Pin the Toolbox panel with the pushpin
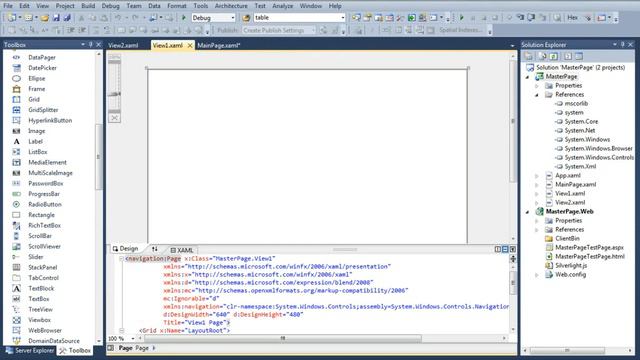Image resolution: width=640 pixels, height=360 pixels. pos(91,44)
